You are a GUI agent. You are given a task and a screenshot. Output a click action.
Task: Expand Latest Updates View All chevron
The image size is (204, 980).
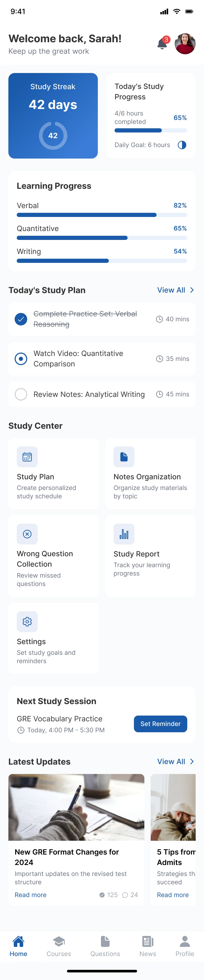coord(192,761)
